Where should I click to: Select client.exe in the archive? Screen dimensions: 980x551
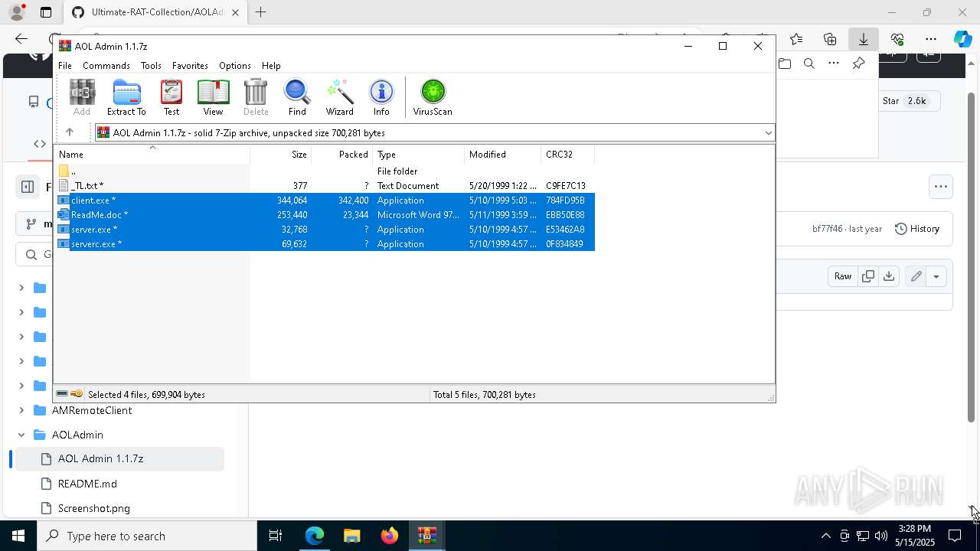coord(325,201)
